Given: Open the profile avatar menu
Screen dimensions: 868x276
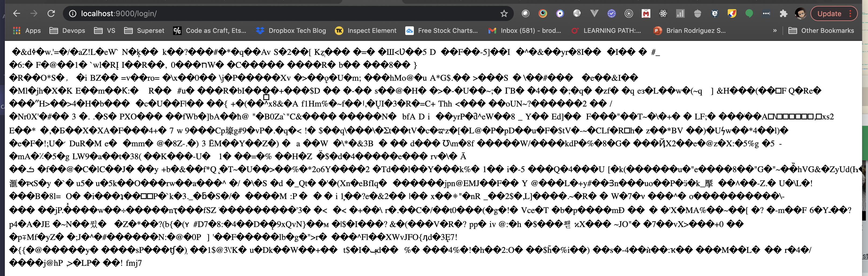Looking at the screenshot, I should [800, 13].
